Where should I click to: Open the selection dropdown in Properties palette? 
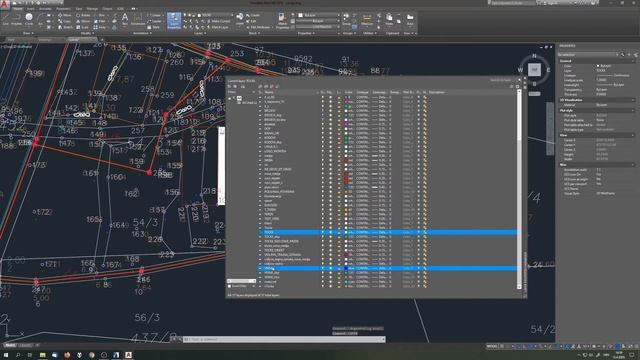pos(588,54)
